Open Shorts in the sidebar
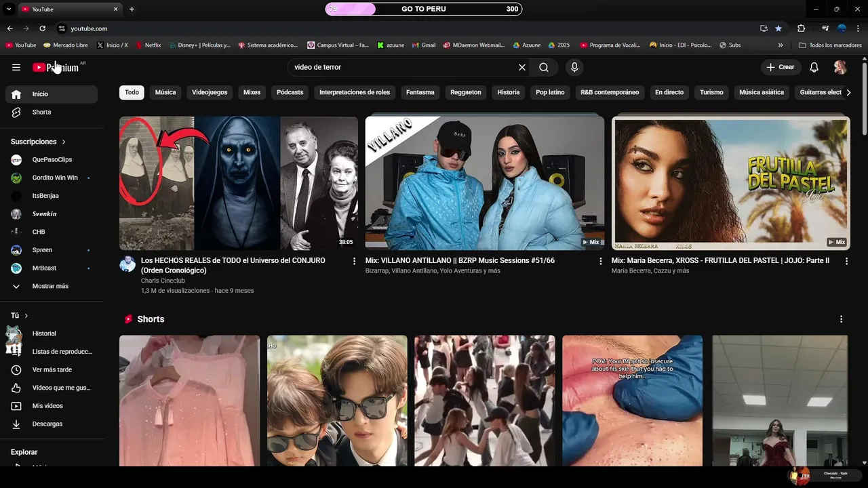868x488 pixels. click(x=52, y=112)
